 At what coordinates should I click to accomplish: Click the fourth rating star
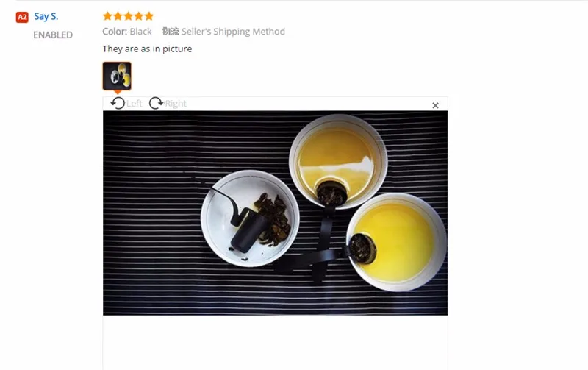point(139,15)
